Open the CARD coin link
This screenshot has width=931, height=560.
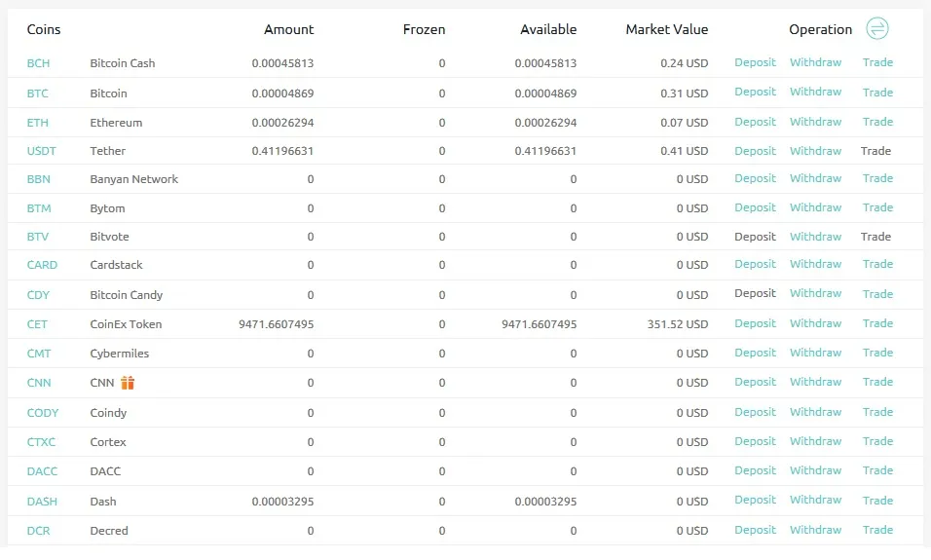(x=42, y=265)
